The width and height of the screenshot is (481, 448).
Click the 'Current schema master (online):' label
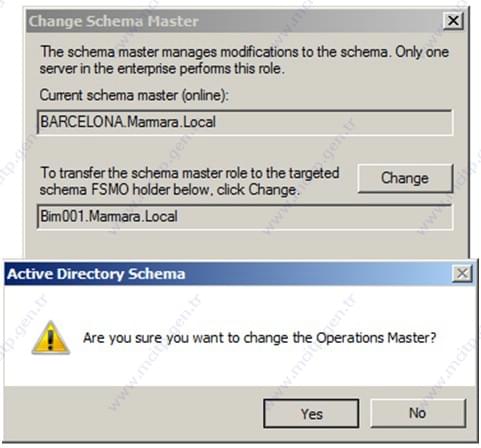click(x=134, y=95)
